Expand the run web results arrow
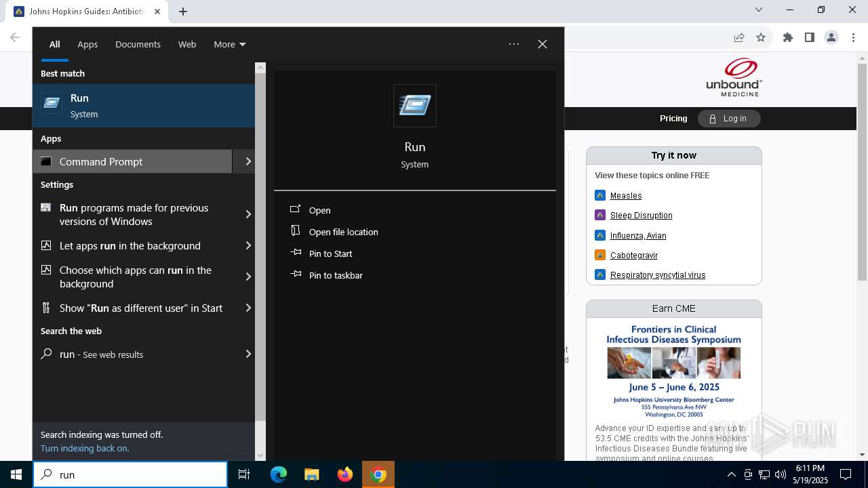This screenshot has height=488, width=868. tap(248, 354)
